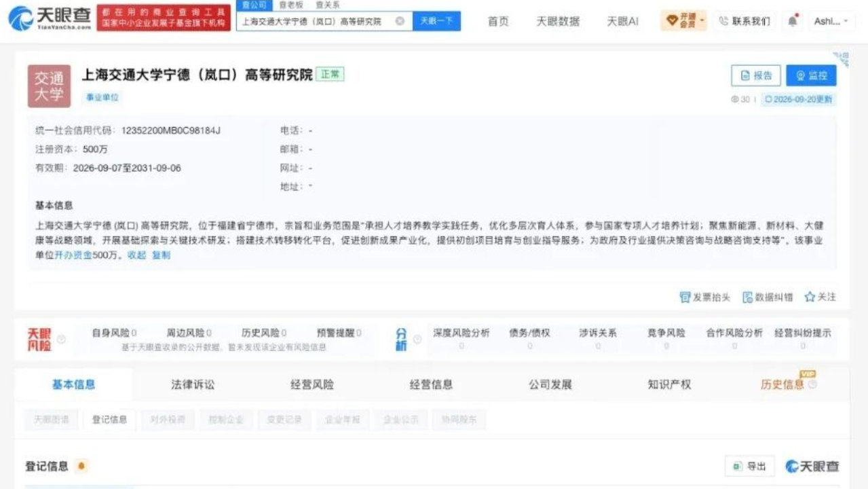Select the 协同股东 sub-tab
This screenshot has width=868, height=489.
coord(459,420)
